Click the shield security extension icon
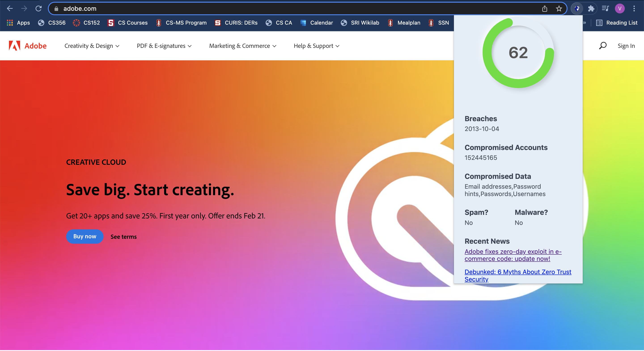The width and height of the screenshot is (644, 351). [x=577, y=9]
